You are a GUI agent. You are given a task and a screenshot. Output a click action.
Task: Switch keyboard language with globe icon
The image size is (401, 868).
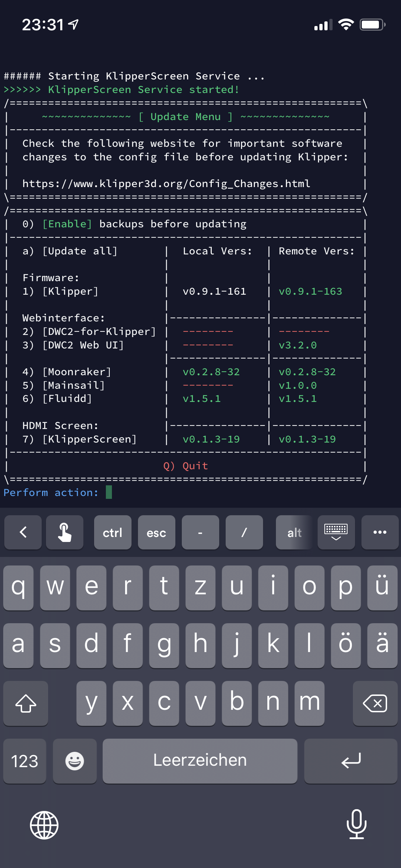click(44, 825)
